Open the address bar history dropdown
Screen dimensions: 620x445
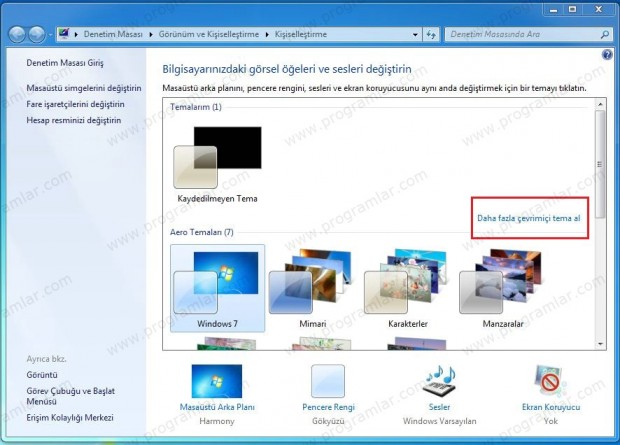[x=415, y=34]
